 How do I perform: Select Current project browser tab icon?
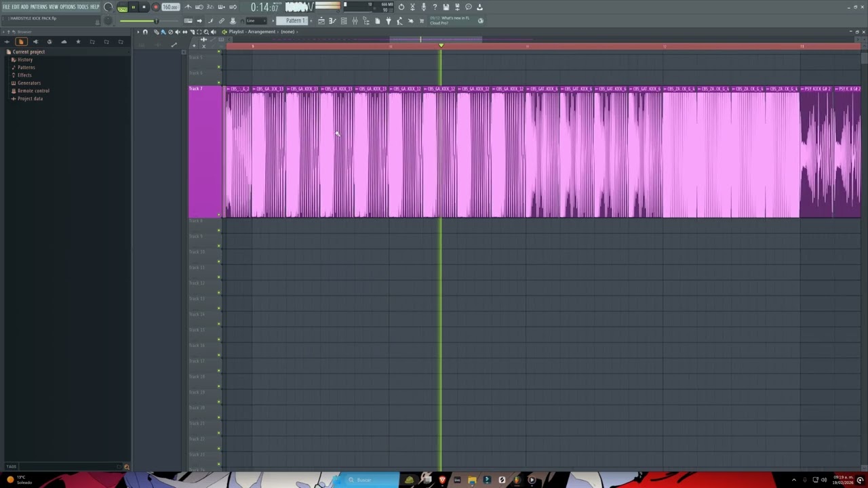[21, 42]
